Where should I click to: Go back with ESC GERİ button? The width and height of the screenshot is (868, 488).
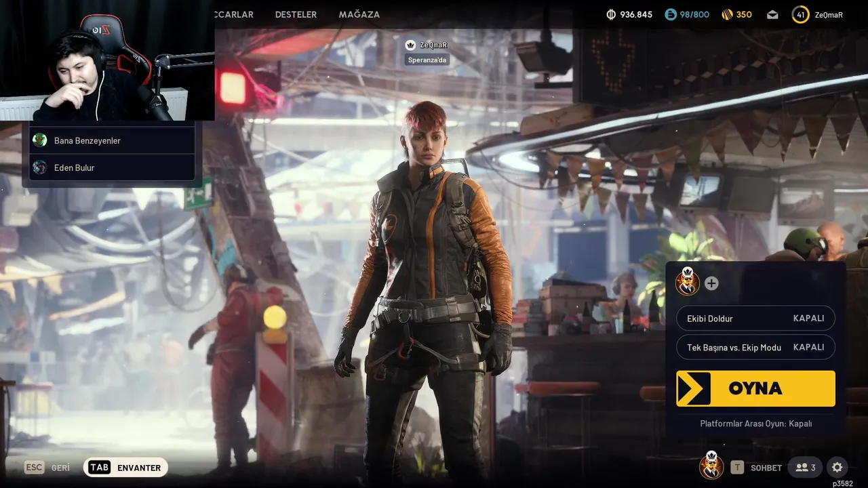click(47, 468)
